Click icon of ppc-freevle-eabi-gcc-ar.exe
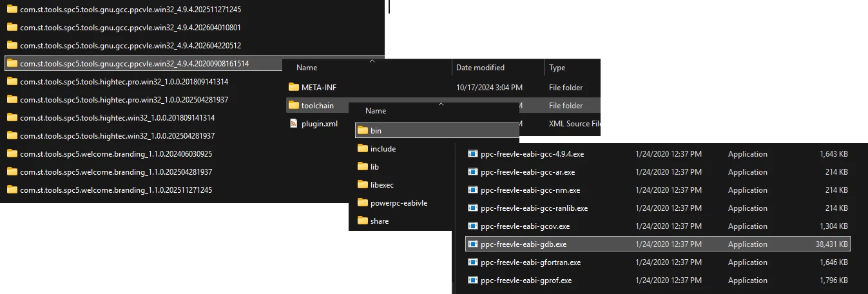The image size is (868, 294). (x=472, y=172)
